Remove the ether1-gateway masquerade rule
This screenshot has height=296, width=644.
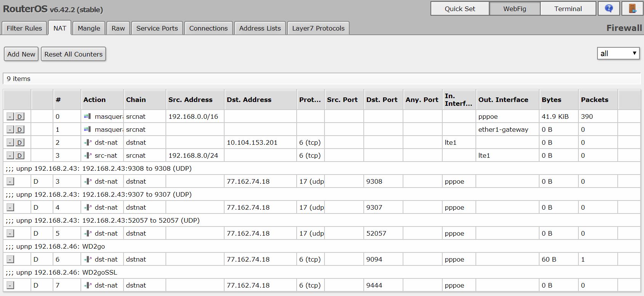[x=10, y=130]
